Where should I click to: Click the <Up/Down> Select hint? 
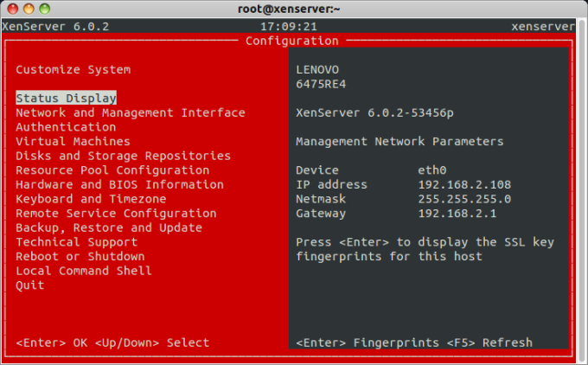pyautogui.click(x=152, y=343)
